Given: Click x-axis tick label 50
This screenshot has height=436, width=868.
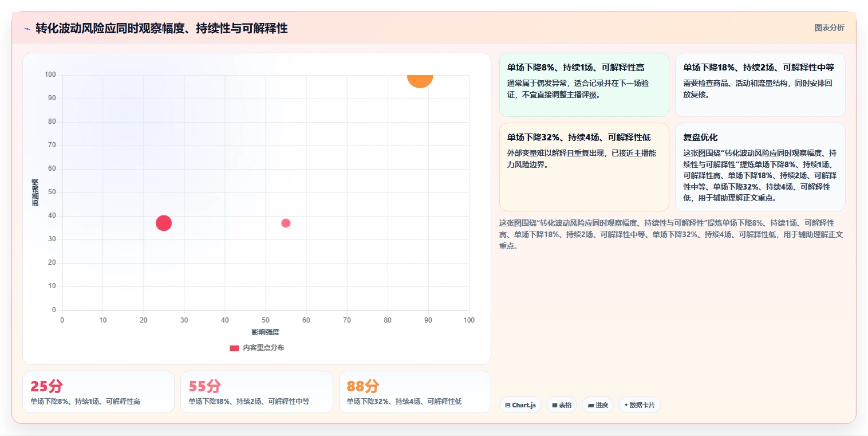Looking at the screenshot, I should (266, 320).
